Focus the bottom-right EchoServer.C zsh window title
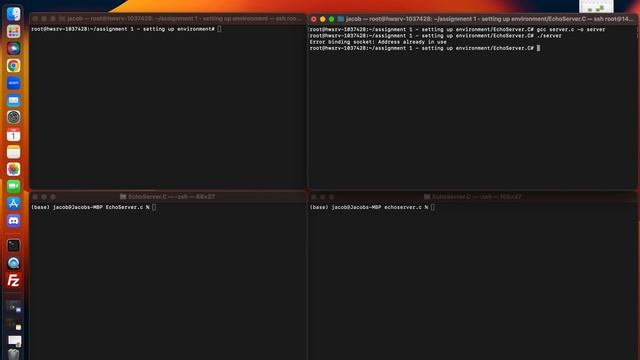Screen dimensions: 640x360 [x=472, y=197]
